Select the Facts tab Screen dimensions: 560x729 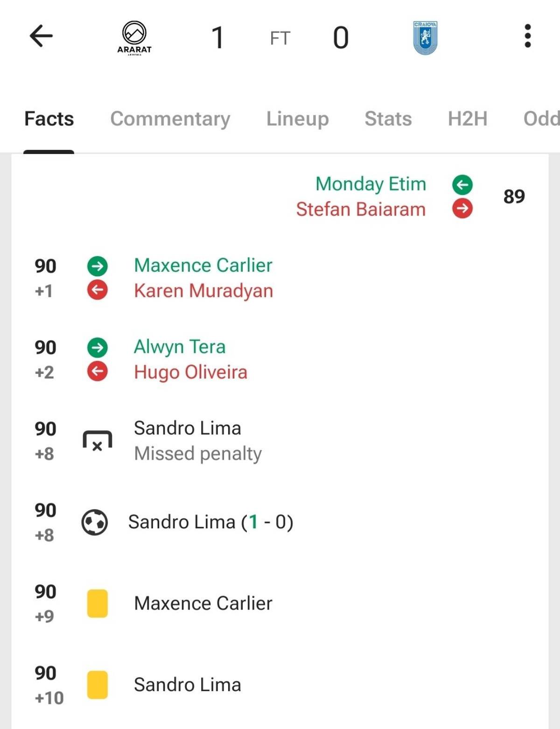click(49, 119)
